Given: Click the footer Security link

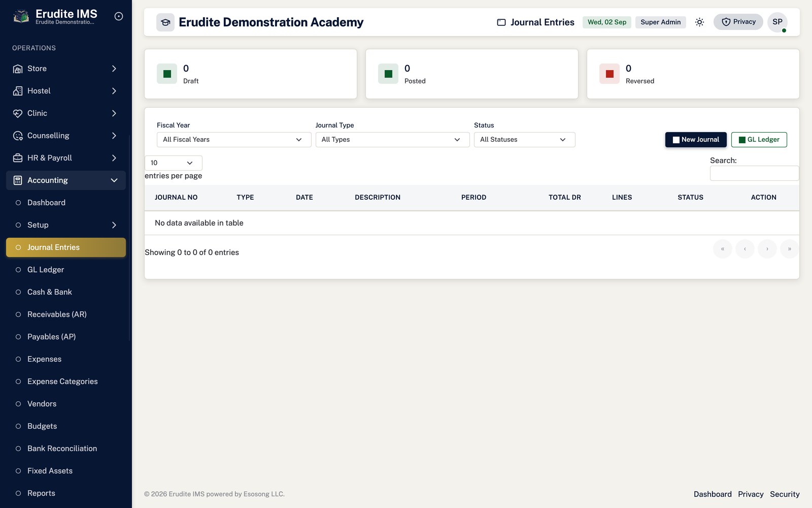Looking at the screenshot, I should [785, 494].
